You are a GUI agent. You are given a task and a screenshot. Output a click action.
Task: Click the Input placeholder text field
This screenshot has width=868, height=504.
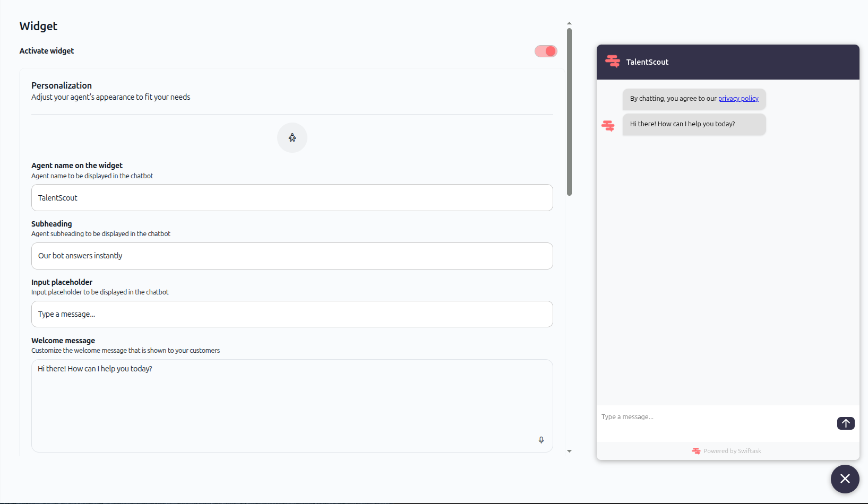(x=292, y=314)
